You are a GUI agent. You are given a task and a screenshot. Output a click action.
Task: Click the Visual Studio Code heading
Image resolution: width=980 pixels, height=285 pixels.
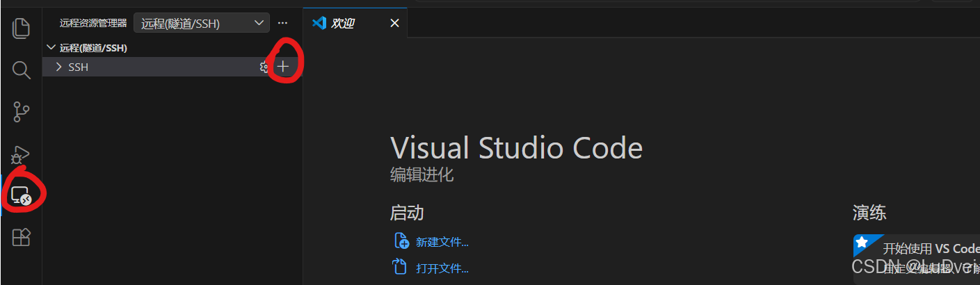[517, 148]
